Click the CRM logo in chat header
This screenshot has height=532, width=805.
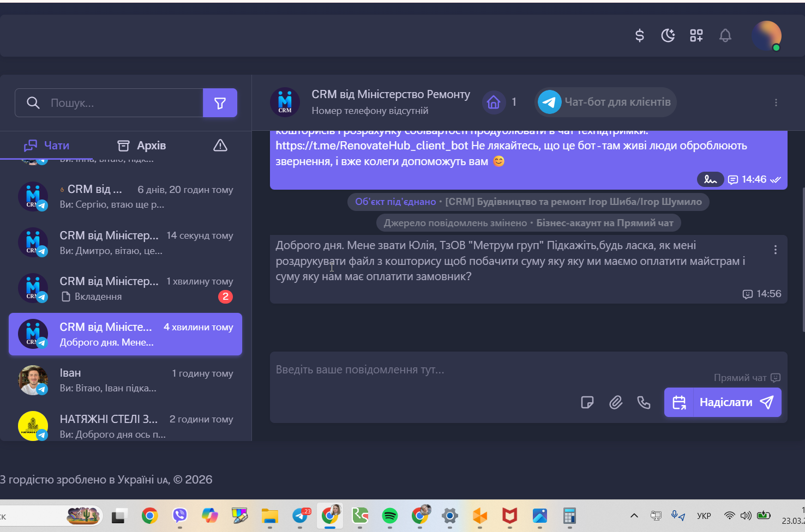285,102
